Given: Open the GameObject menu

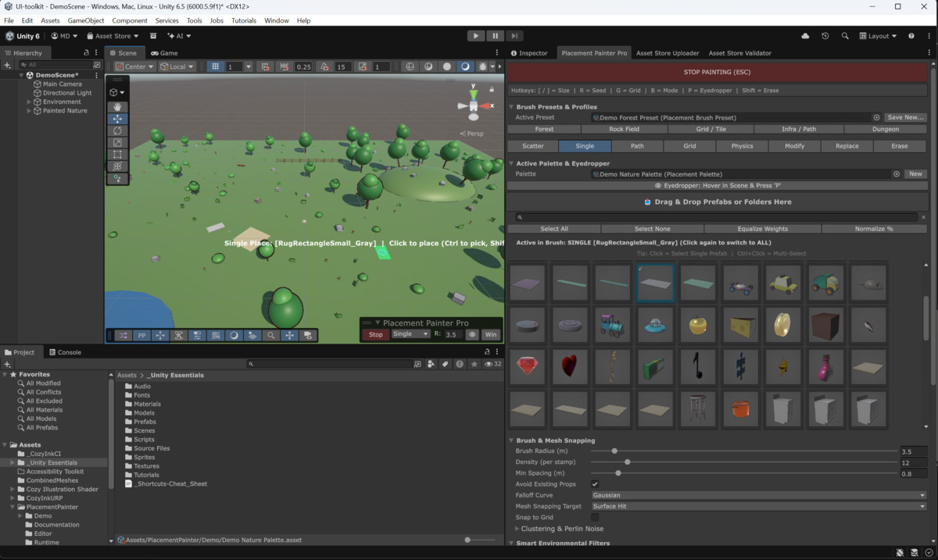Looking at the screenshot, I should (86, 20).
